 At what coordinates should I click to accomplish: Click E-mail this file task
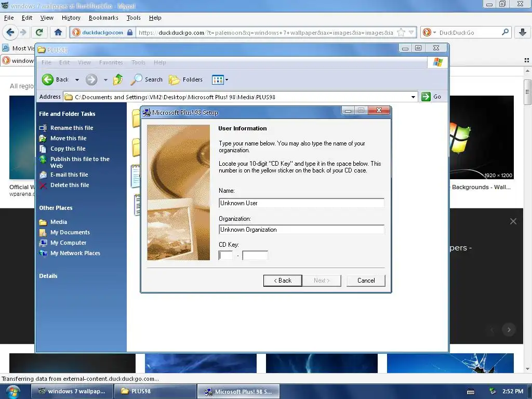point(69,175)
